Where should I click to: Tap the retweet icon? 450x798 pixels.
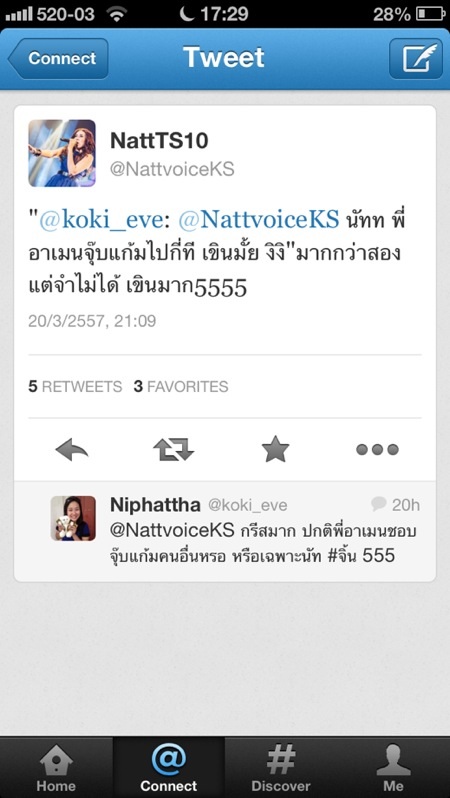[174, 450]
